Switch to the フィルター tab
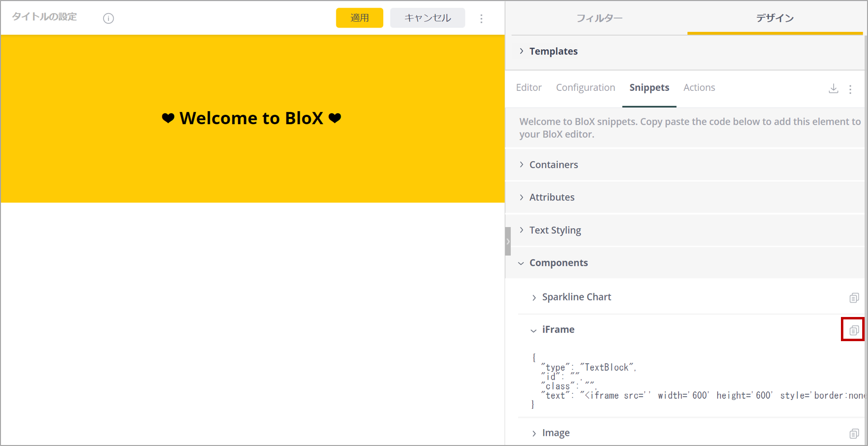Screen dimensions: 868x446 coord(599,18)
